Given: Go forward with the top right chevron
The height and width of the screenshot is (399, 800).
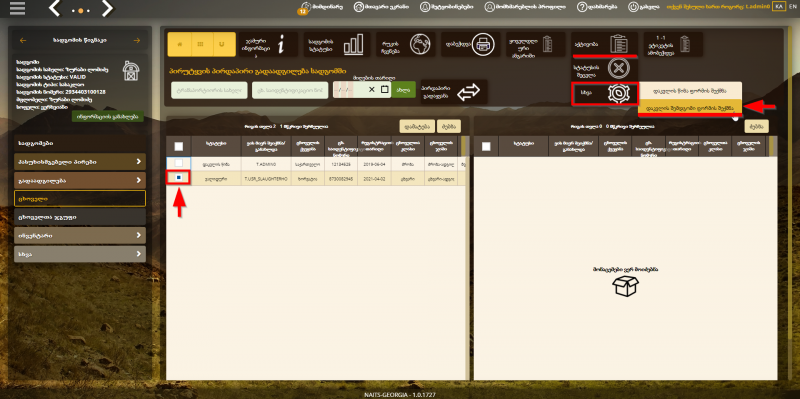Looking at the screenshot, I should [107, 8].
